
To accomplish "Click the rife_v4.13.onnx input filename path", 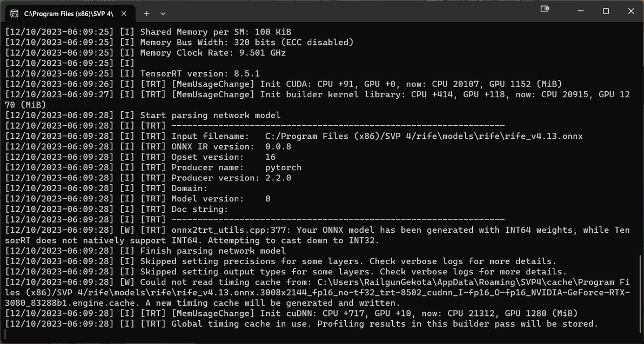I will [424, 136].
